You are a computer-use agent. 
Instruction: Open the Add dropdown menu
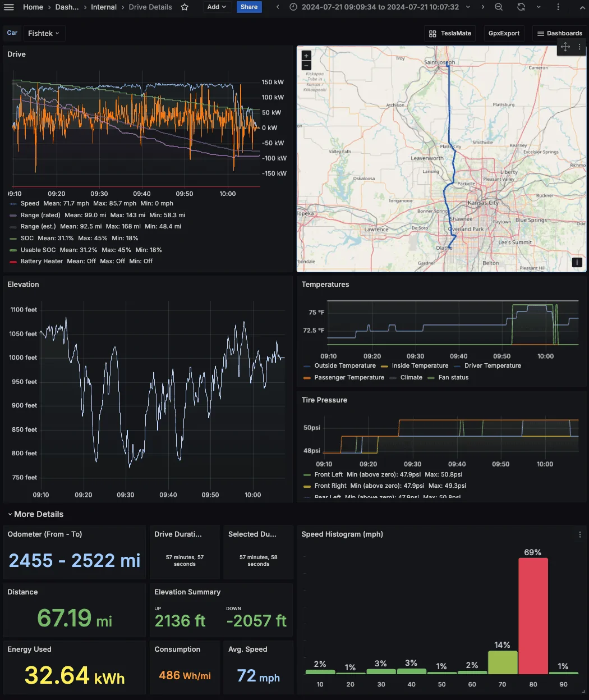pyautogui.click(x=217, y=7)
